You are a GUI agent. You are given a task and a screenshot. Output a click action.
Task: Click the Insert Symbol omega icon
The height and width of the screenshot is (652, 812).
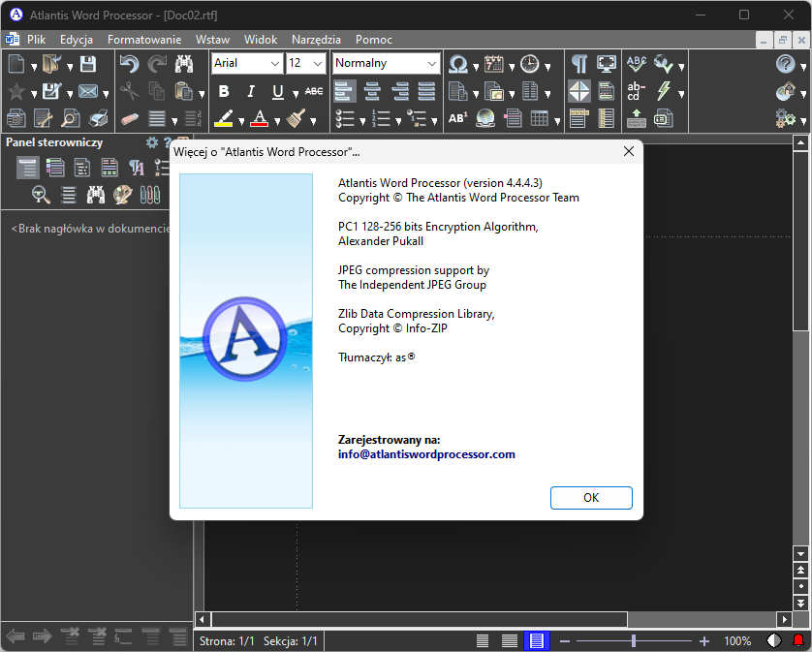pyautogui.click(x=457, y=64)
